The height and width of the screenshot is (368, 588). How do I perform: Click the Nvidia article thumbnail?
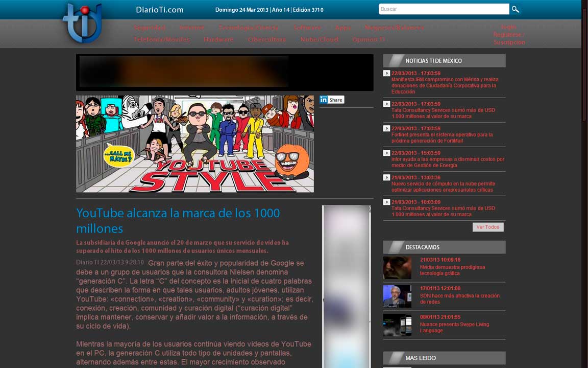[397, 268]
